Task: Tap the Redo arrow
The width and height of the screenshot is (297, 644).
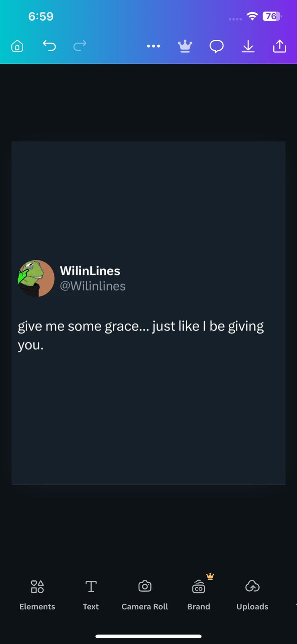Action: pyautogui.click(x=80, y=46)
